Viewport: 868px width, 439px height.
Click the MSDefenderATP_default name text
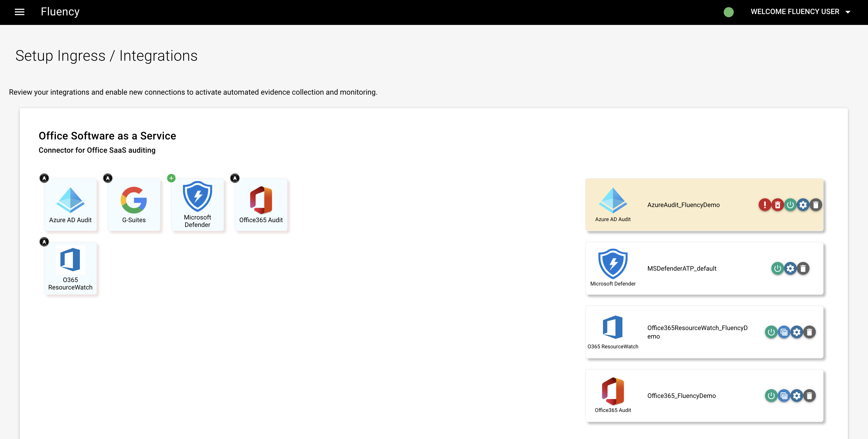point(682,269)
